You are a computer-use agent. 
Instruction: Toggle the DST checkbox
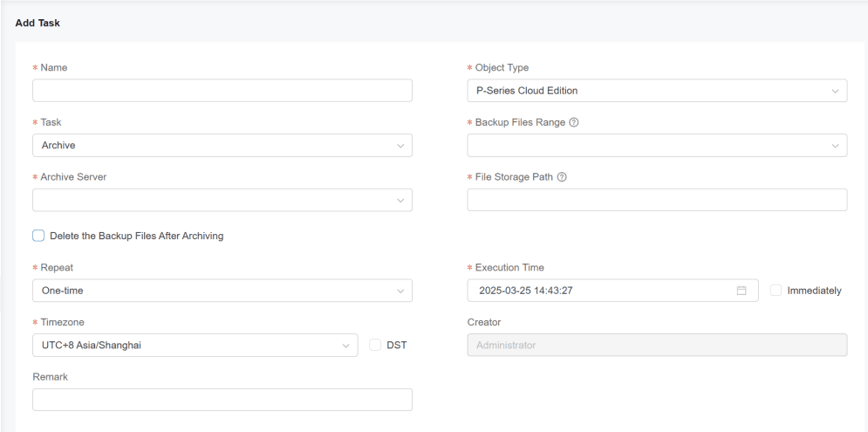(x=375, y=345)
